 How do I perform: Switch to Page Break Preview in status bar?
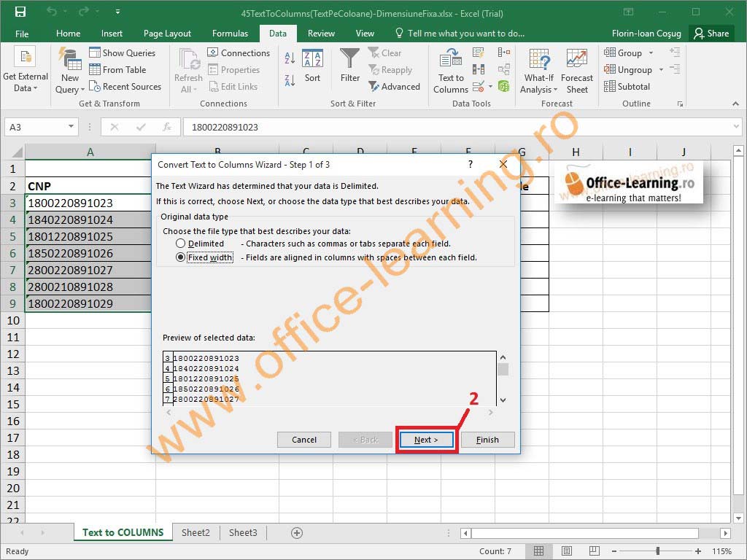coord(594,551)
